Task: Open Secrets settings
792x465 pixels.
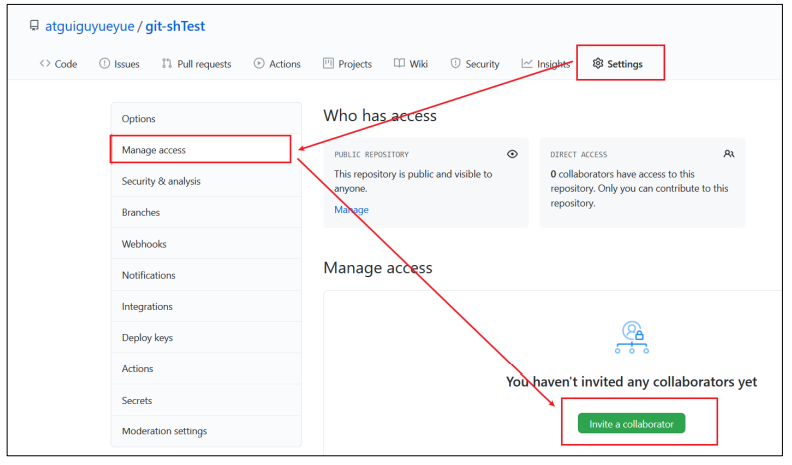Action: (x=206, y=400)
